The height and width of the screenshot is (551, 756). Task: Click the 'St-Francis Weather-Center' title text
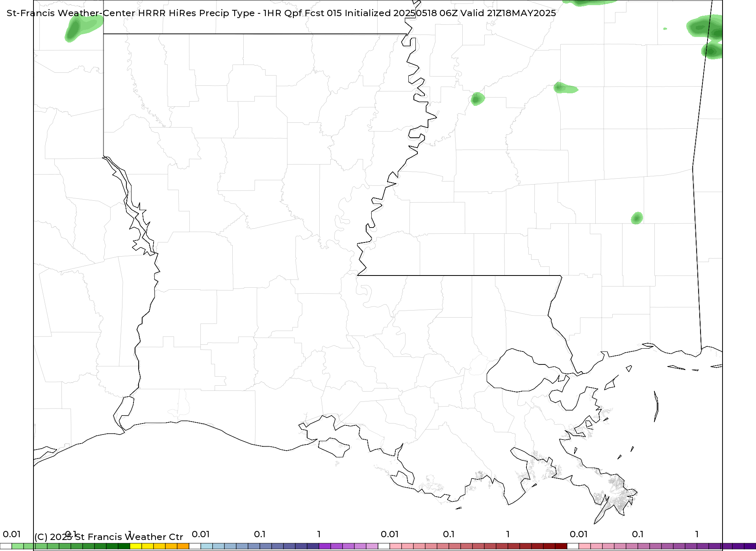[71, 13]
